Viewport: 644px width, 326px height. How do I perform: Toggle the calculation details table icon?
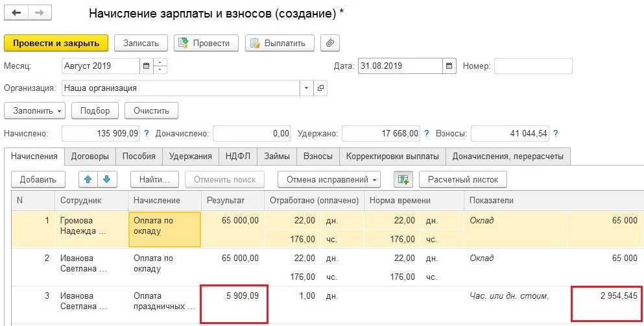pos(403,179)
